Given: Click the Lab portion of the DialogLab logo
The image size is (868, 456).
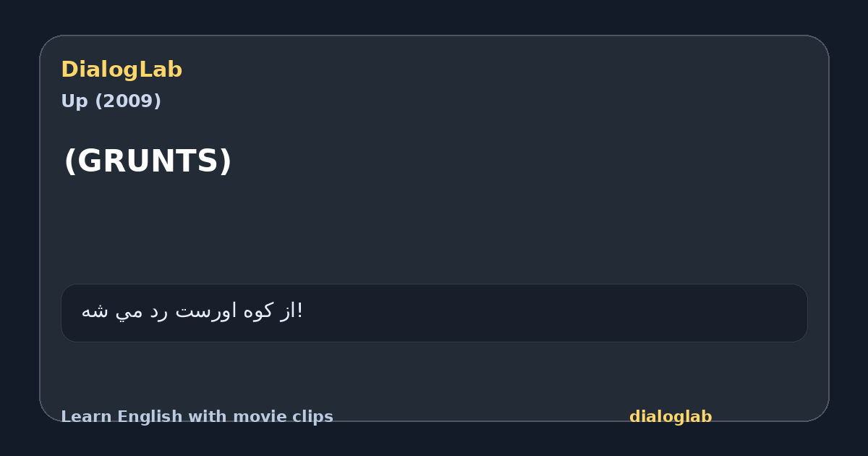Looking at the screenshot, I should pyautogui.click(x=163, y=69).
